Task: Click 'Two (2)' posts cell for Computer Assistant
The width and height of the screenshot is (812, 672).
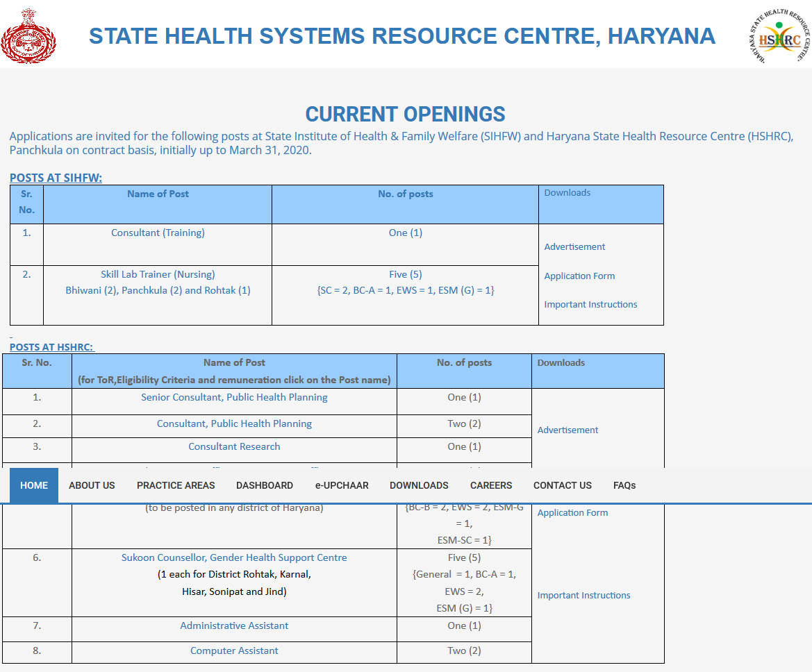Action: (464, 650)
